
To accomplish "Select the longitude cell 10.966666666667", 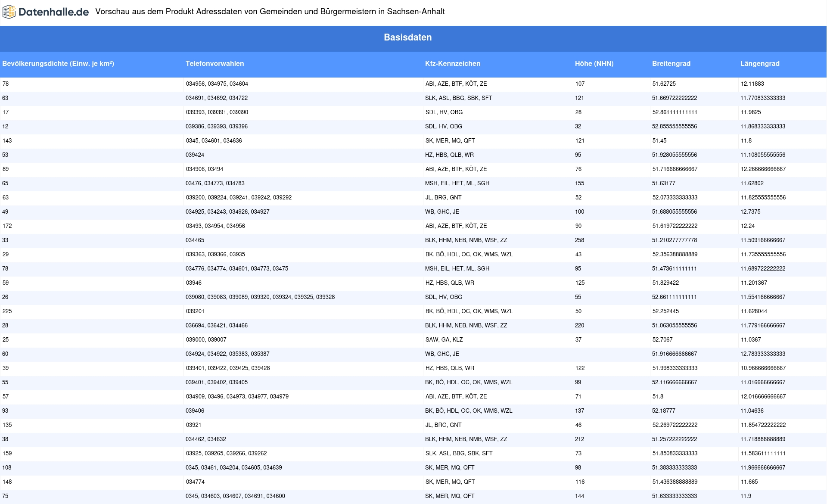I will 763,368.
